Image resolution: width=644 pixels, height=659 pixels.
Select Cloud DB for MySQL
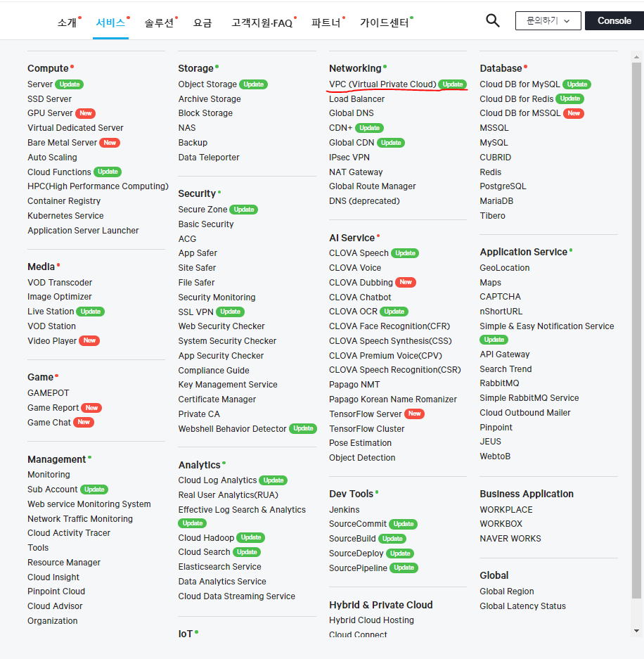520,84
